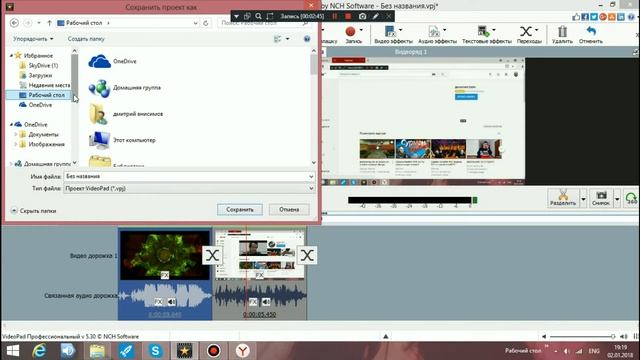Open the Split button dropdown arrow
The image size is (640, 360).
point(583,199)
